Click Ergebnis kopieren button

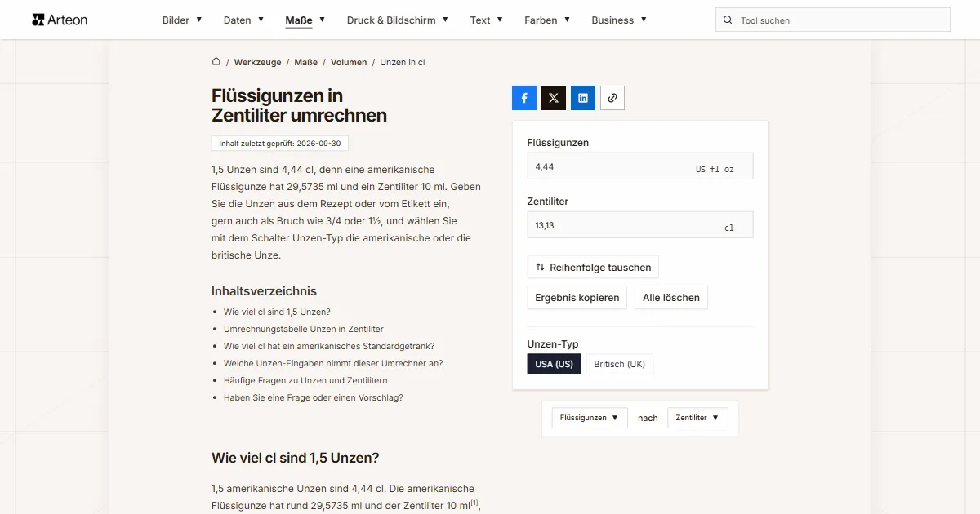pos(577,298)
